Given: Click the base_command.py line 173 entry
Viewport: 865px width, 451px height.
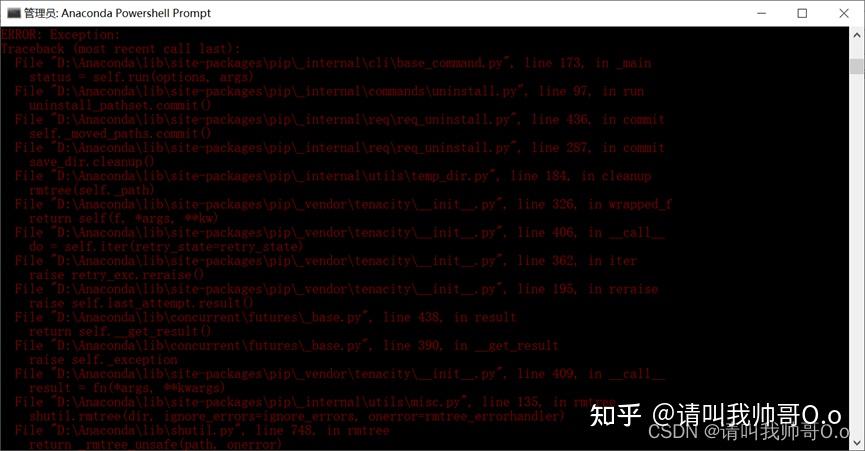Looking at the screenshot, I should point(333,63).
